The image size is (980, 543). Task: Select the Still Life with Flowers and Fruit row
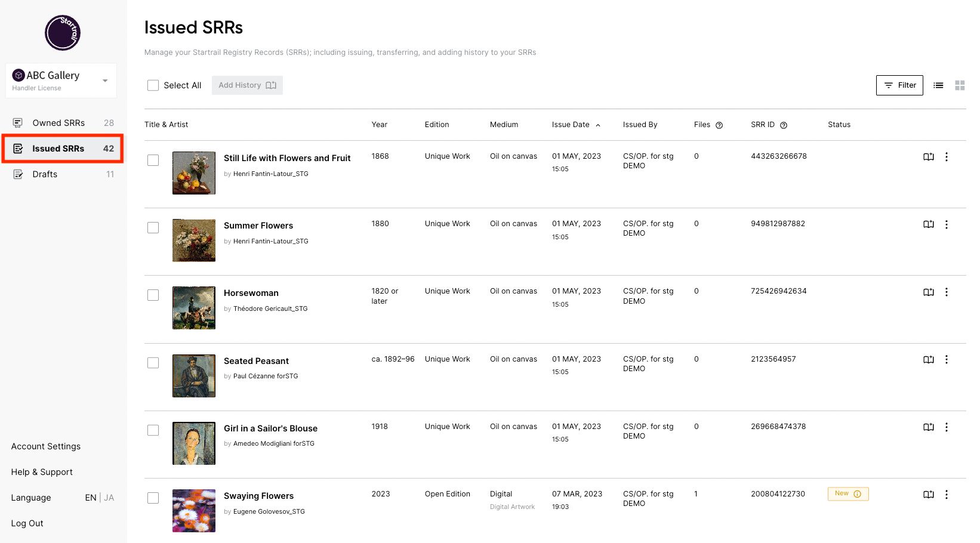153,160
